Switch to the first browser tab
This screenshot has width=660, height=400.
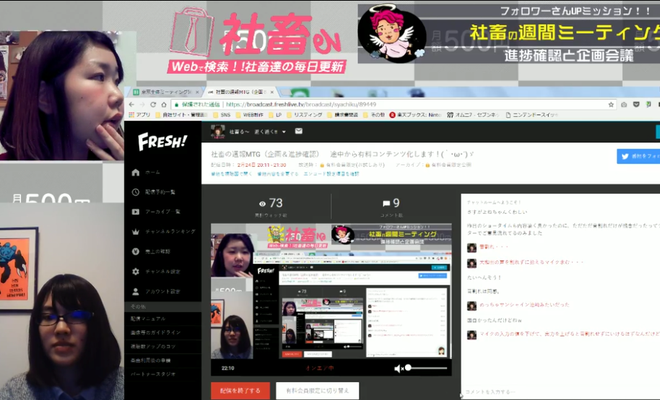point(170,91)
